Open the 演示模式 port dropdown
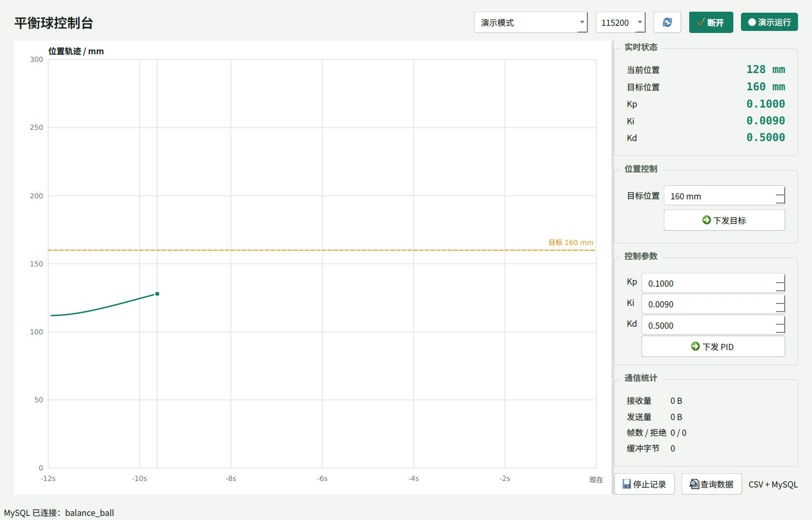The image size is (812, 520). click(x=530, y=22)
